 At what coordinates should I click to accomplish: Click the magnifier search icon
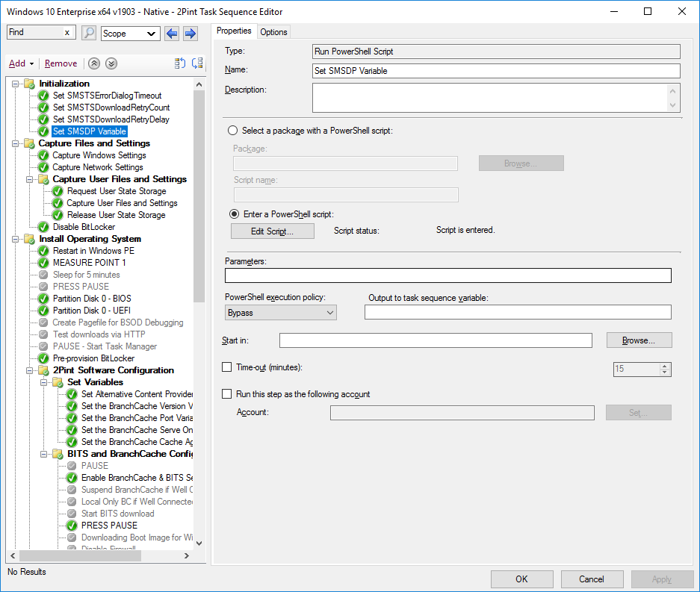(x=89, y=33)
